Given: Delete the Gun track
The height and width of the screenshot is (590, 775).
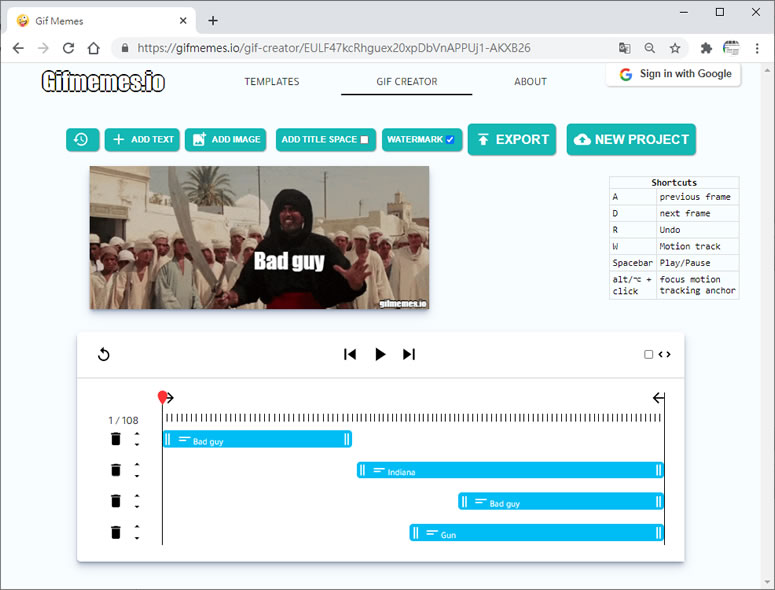Looking at the screenshot, I should (116, 532).
